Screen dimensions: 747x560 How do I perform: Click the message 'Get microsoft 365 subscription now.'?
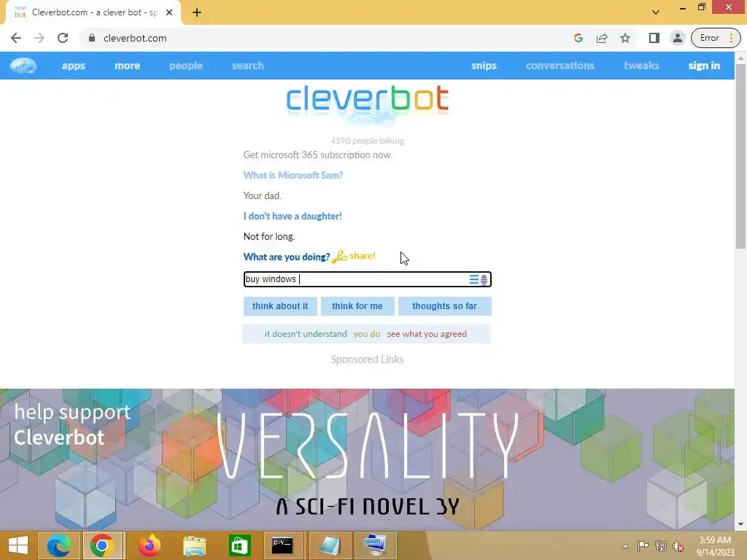tap(318, 155)
